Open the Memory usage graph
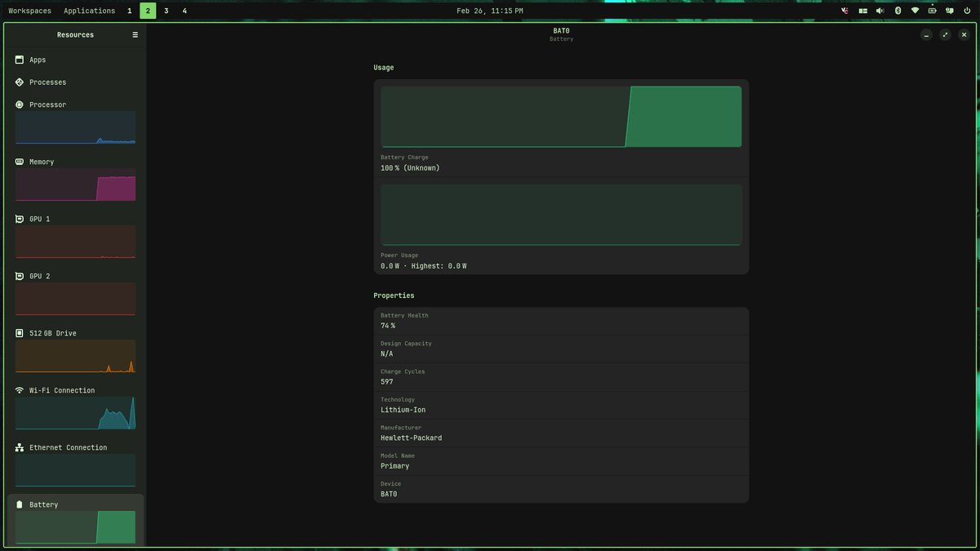The image size is (980, 551). pos(75,184)
